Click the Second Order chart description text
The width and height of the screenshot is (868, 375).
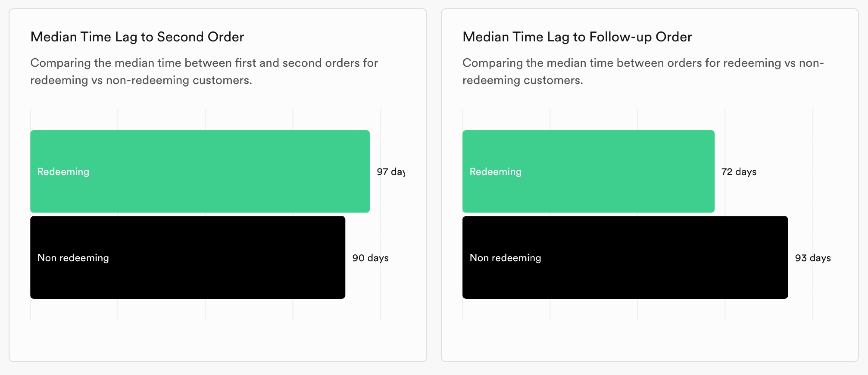204,71
